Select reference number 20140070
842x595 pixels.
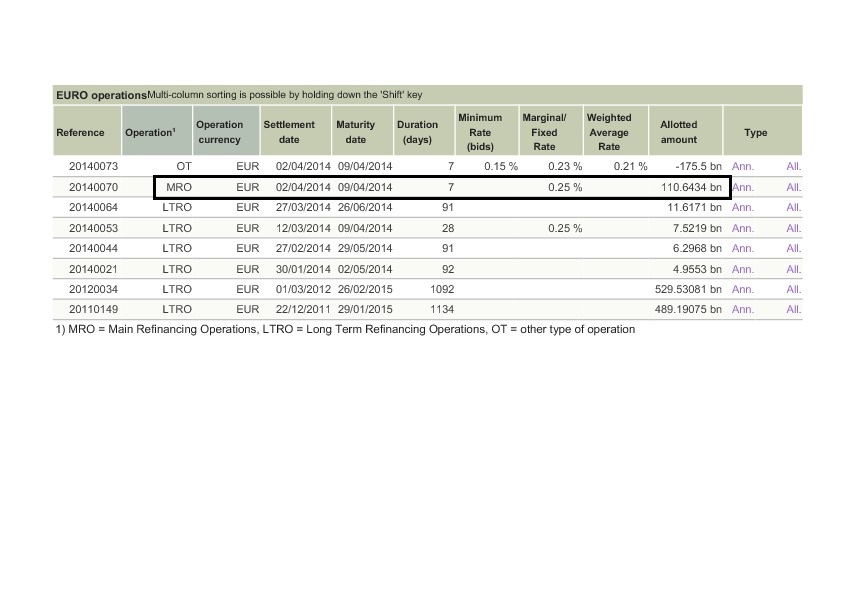tap(93, 187)
